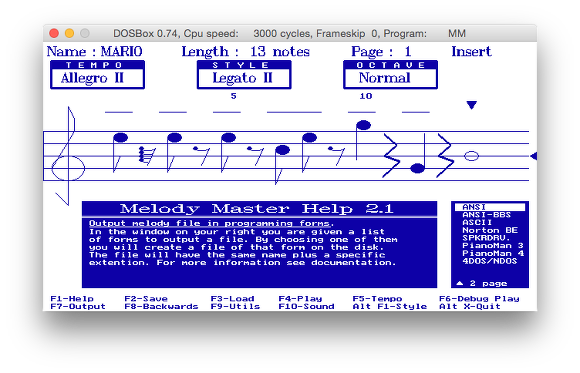The width and height of the screenshot is (580, 373).
Task: Toggle the Insert mode indicator
Action: point(471,51)
